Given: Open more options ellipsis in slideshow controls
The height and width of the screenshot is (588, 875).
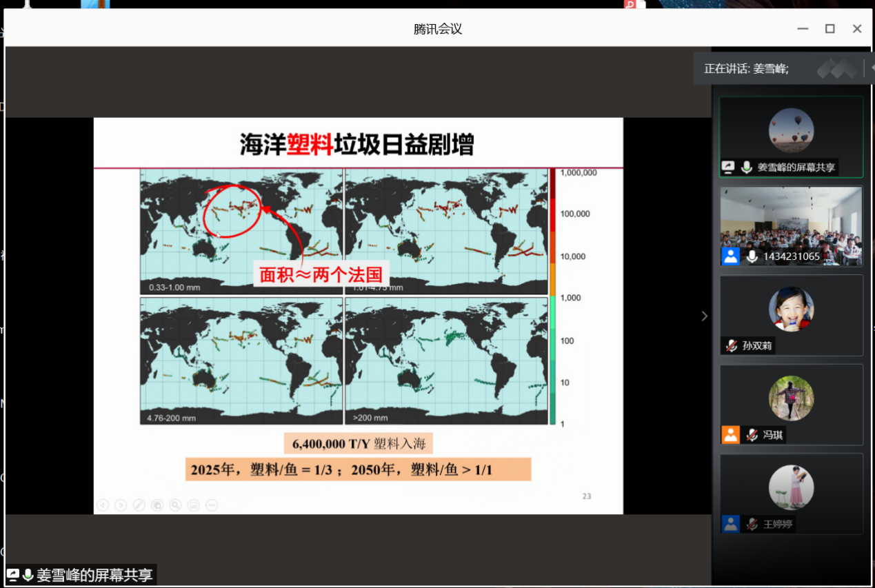Looking at the screenshot, I should pyautogui.click(x=212, y=505).
